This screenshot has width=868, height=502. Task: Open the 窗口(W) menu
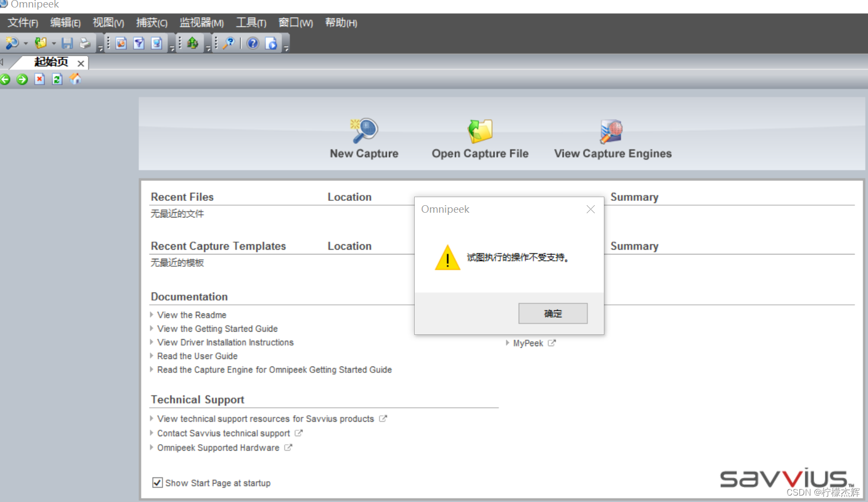[x=296, y=23]
